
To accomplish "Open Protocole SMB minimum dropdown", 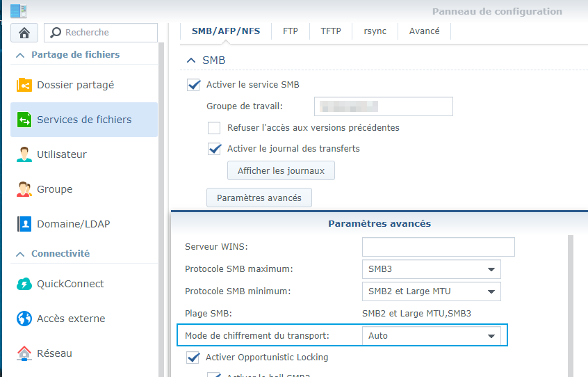I will (431, 291).
